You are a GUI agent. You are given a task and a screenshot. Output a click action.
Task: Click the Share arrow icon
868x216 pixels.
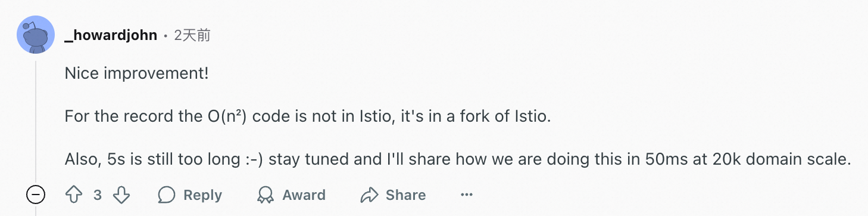[x=370, y=195]
